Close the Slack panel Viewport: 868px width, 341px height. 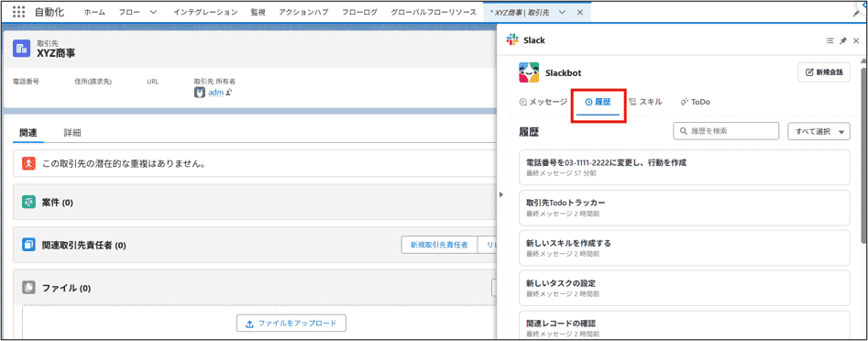coord(856,40)
